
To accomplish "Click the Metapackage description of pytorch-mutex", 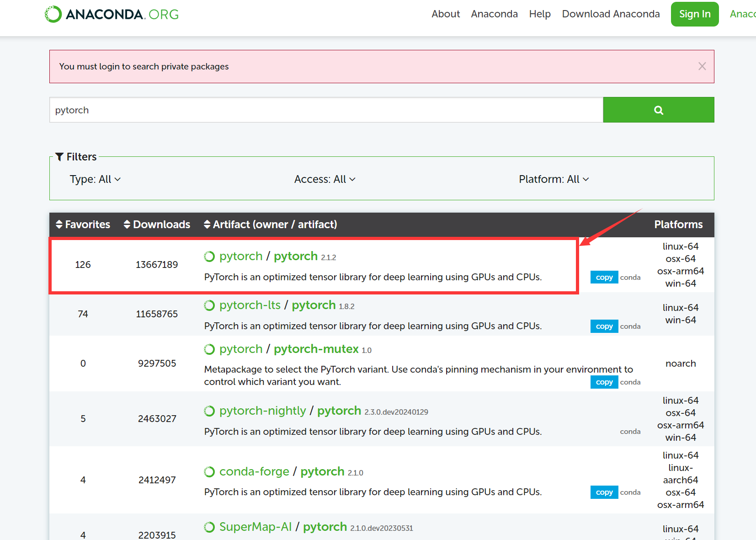I will tap(419, 375).
